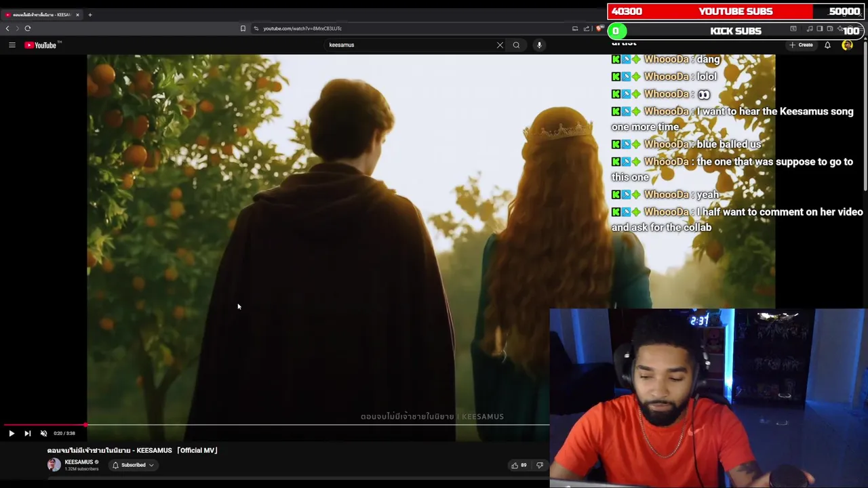This screenshot has height=488, width=868.
Task: Dislike the video
Action: [x=540, y=465]
